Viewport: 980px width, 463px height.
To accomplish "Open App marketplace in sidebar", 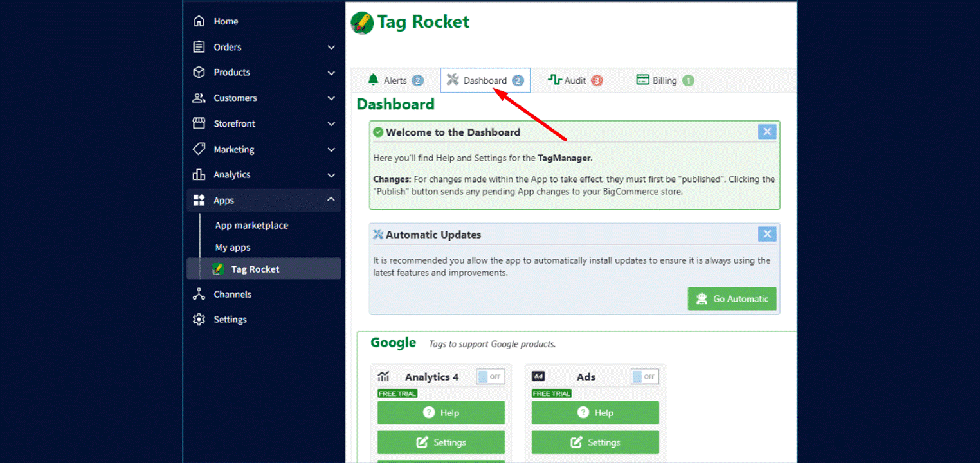I will point(251,225).
